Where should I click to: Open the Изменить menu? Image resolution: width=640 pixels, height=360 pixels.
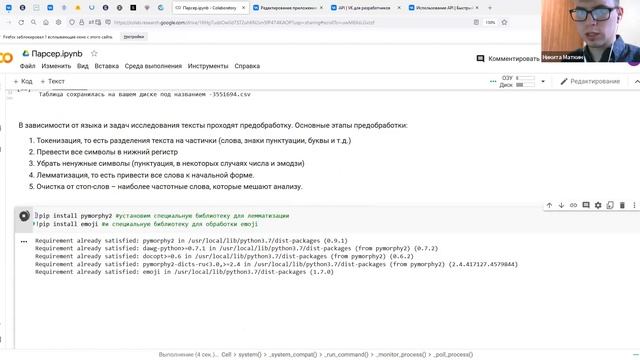pos(56,66)
